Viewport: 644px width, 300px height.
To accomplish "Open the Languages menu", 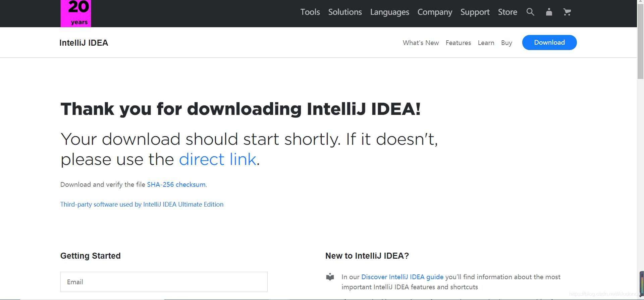I will [x=389, y=12].
